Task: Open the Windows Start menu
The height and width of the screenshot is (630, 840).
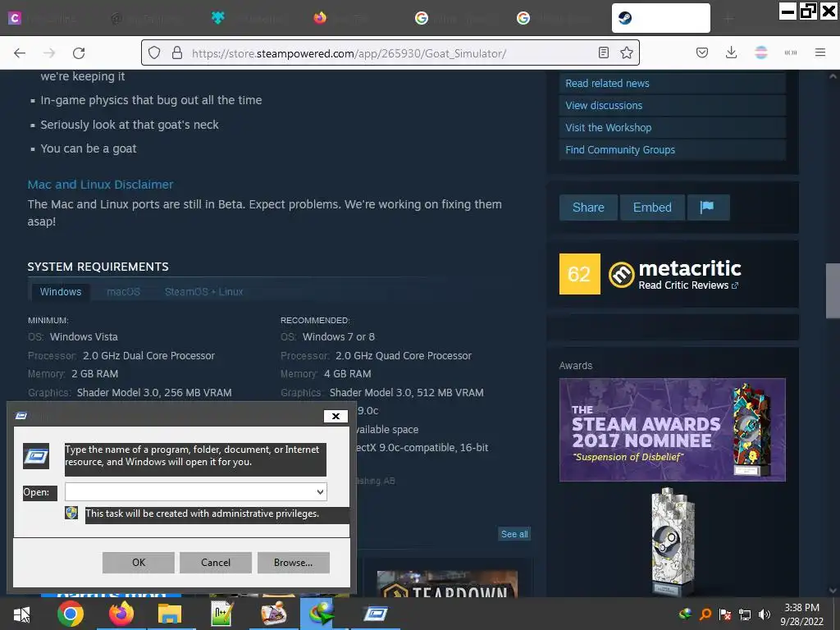Action: [x=21, y=614]
